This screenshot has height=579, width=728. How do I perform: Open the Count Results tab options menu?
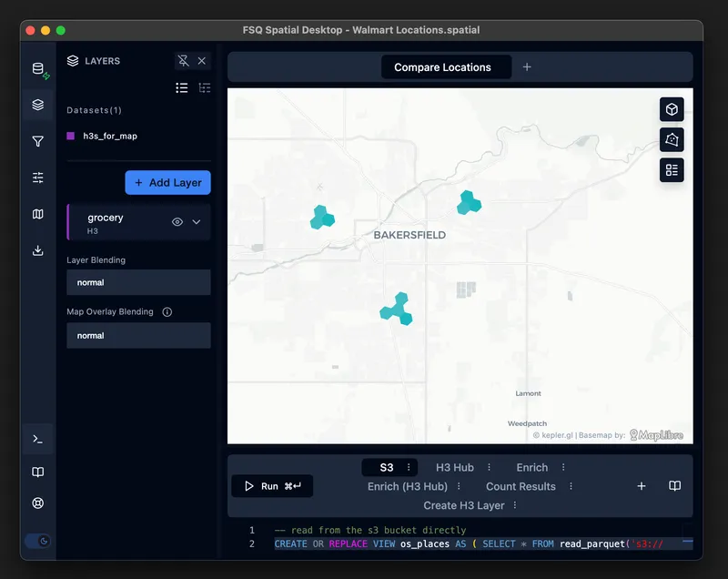571,486
